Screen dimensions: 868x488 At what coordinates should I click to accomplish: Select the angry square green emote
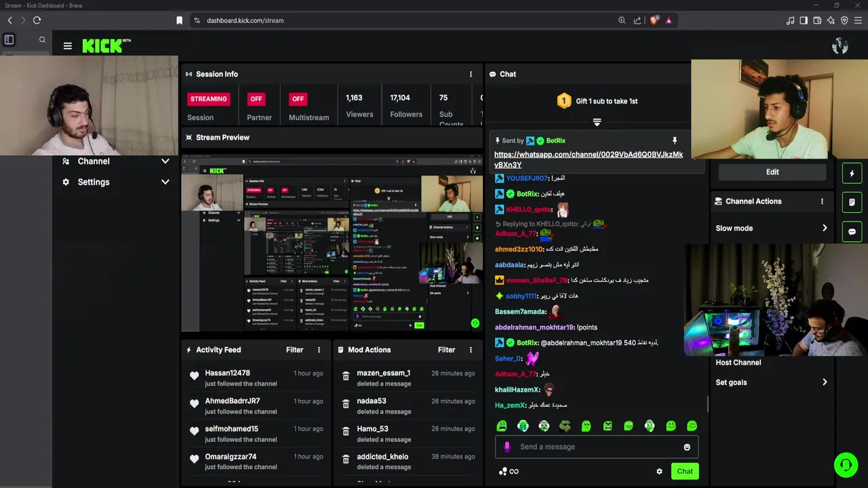click(x=608, y=426)
